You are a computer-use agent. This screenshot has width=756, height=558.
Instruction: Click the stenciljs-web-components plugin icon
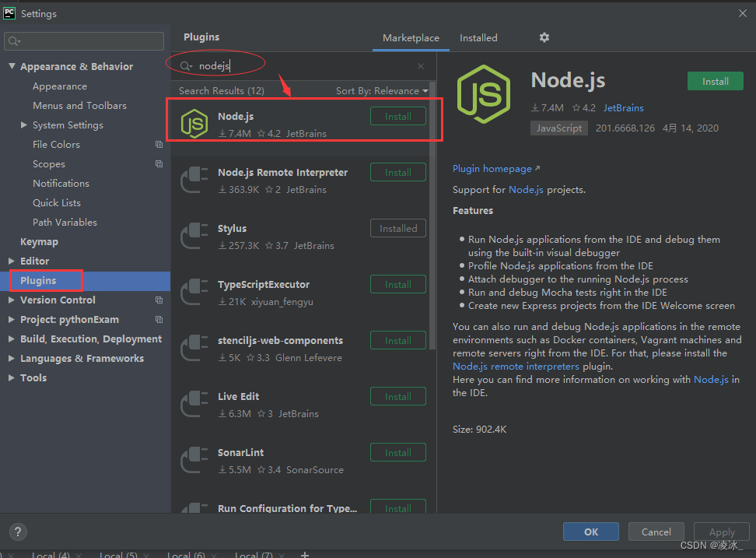[194, 348]
